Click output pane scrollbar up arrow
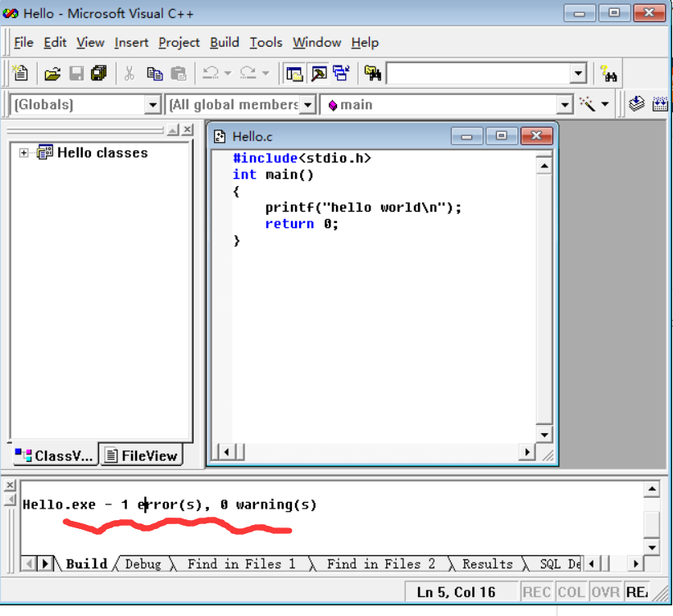Image resolution: width=673 pixels, height=616 pixels. tap(652, 489)
